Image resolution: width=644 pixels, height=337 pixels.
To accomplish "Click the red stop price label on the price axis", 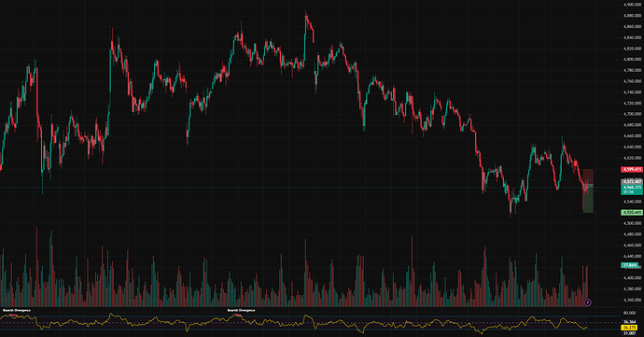I will pos(632,169).
